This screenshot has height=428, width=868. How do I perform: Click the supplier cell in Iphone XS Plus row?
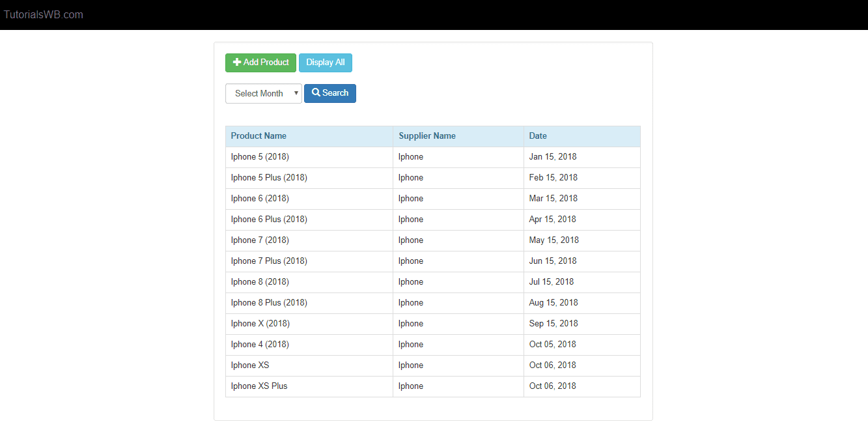pos(458,386)
